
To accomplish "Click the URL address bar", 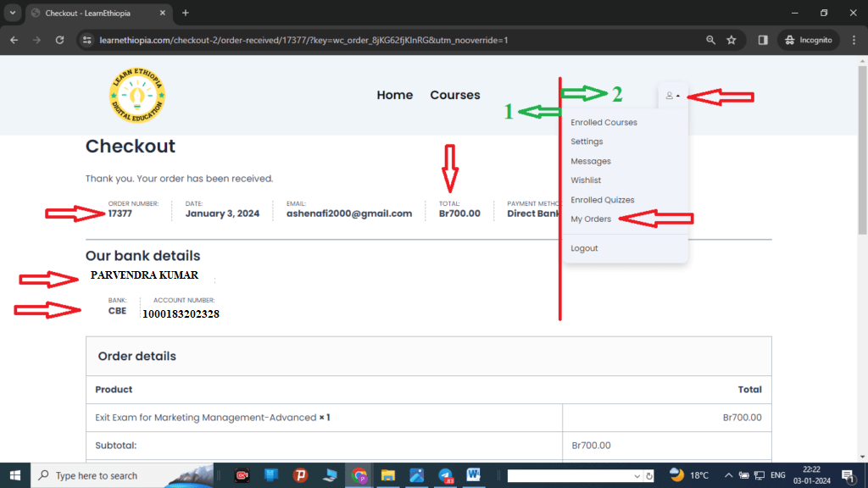I will pos(398,40).
